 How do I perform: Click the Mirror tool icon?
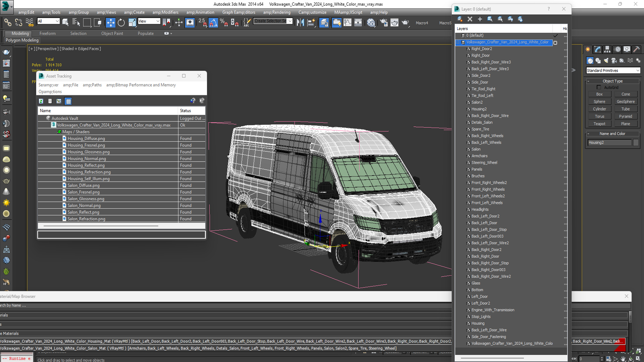tap(300, 22)
